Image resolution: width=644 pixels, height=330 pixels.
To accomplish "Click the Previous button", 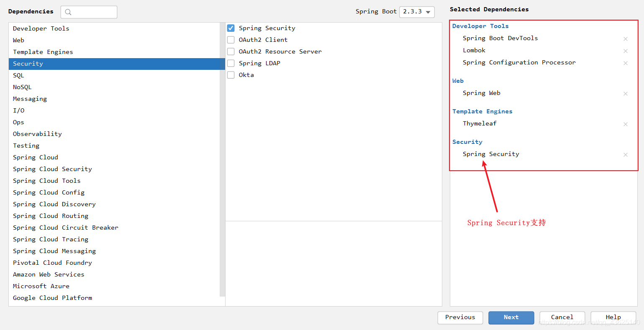I will pyautogui.click(x=460, y=317).
